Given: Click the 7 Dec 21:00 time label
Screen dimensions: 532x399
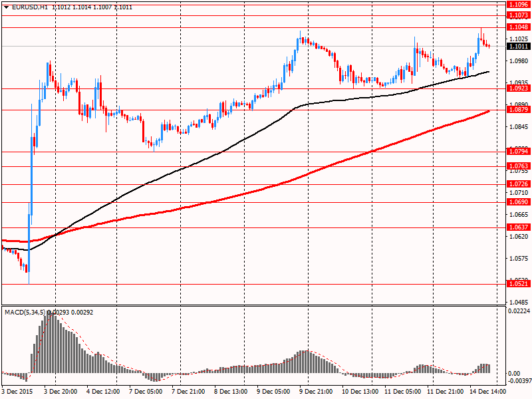Looking at the screenshot, I should point(188,392).
